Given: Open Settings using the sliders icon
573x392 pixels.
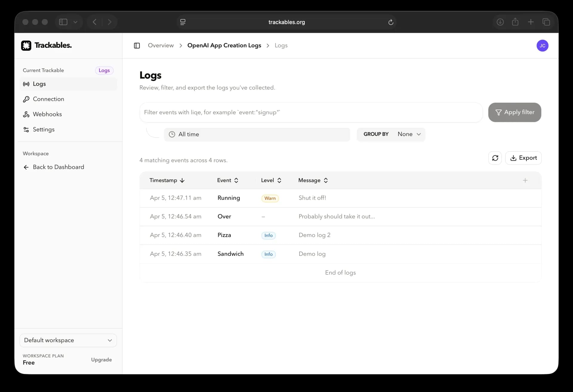Looking at the screenshot, I should (26, 129).
